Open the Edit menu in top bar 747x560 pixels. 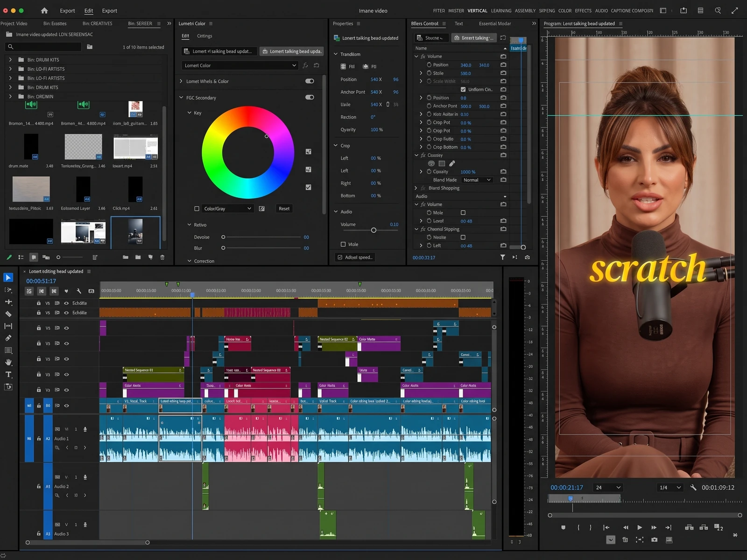[x=89, y=11]
